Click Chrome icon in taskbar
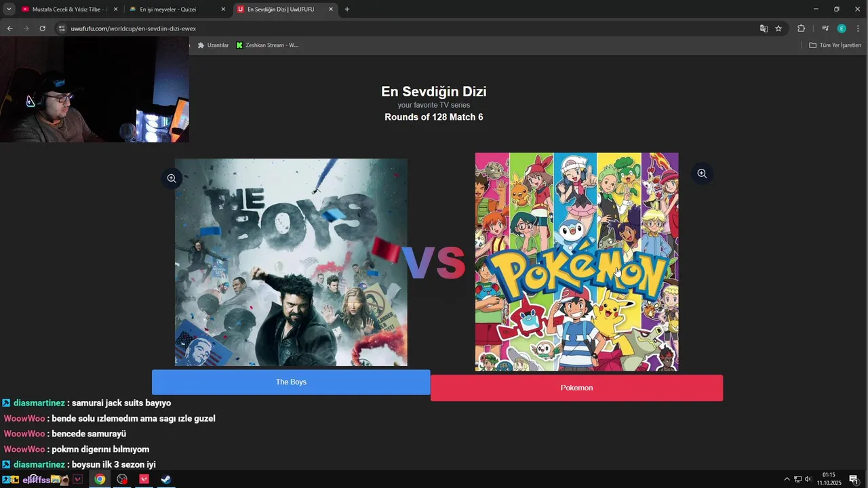 coord(100,479)
